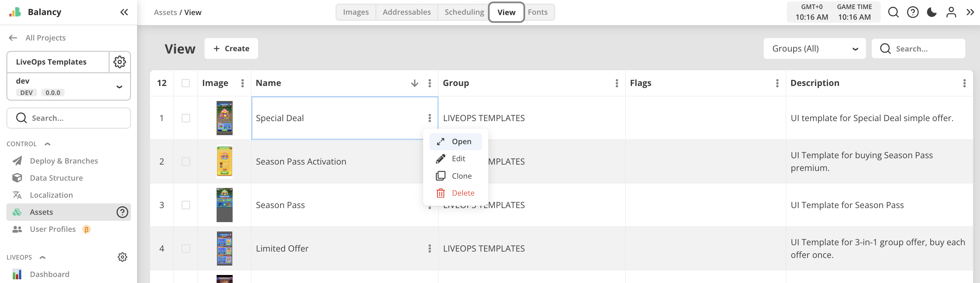The height and width of the screenshot is (283, 980).
Task: Open Flags column options menu
Action: 777,83
